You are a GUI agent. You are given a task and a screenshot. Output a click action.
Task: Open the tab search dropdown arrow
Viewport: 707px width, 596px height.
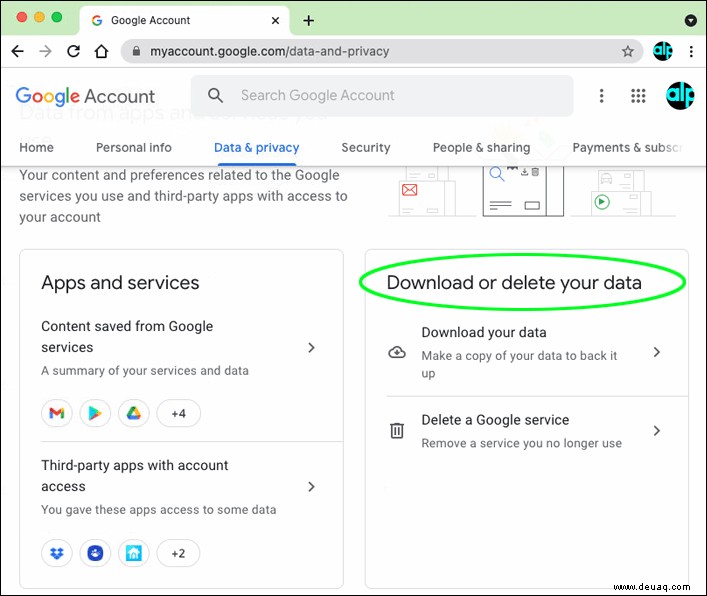click(x=690, y=20)
